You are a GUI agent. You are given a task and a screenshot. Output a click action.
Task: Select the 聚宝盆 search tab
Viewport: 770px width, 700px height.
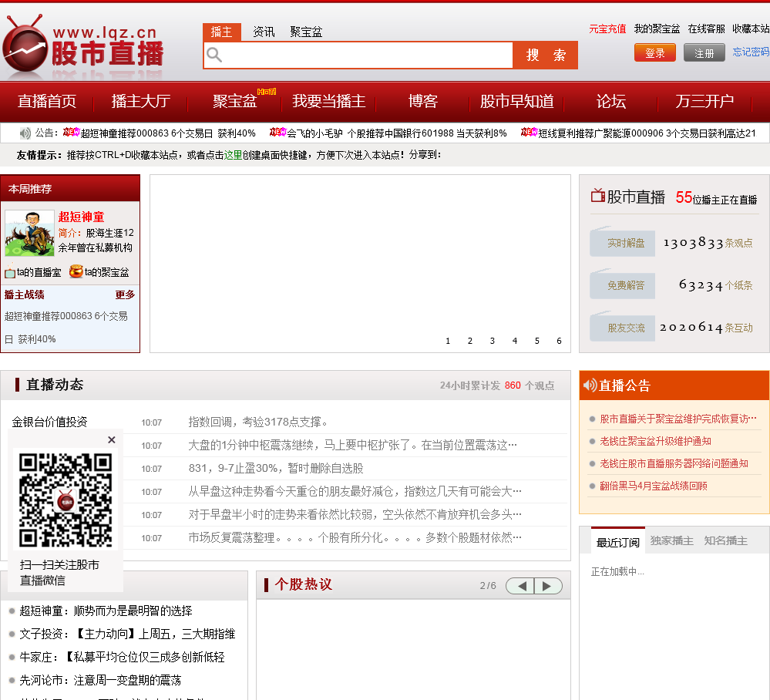pyautogui.click(x=306, y=32)
